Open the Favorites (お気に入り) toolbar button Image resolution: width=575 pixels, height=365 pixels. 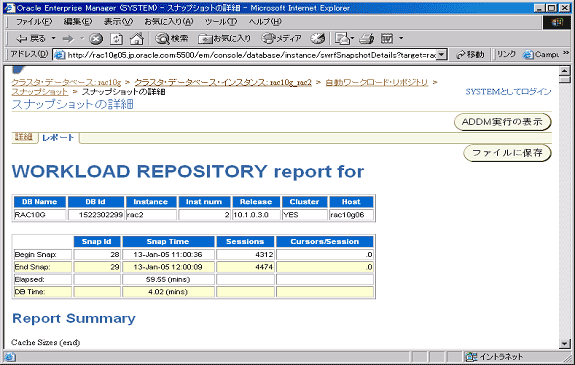224,38
